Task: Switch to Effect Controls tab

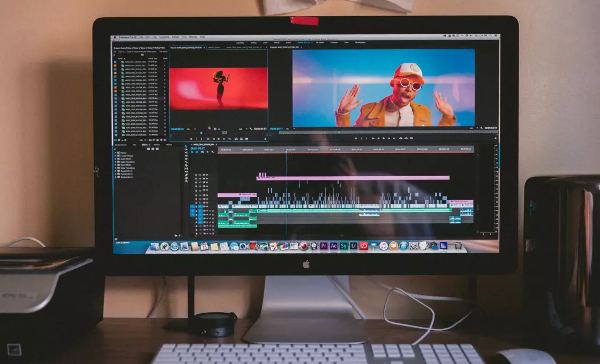Action: coord(214,48)
